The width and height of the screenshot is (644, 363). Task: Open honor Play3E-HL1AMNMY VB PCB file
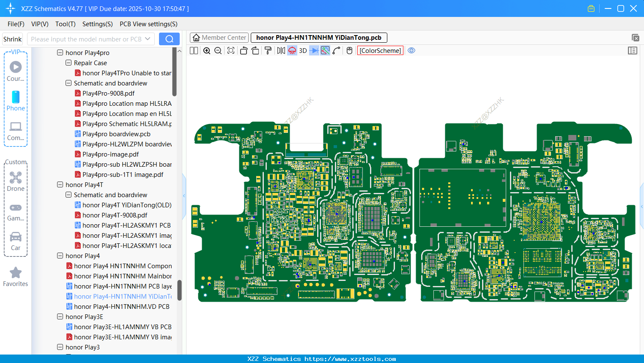[119, 327]
